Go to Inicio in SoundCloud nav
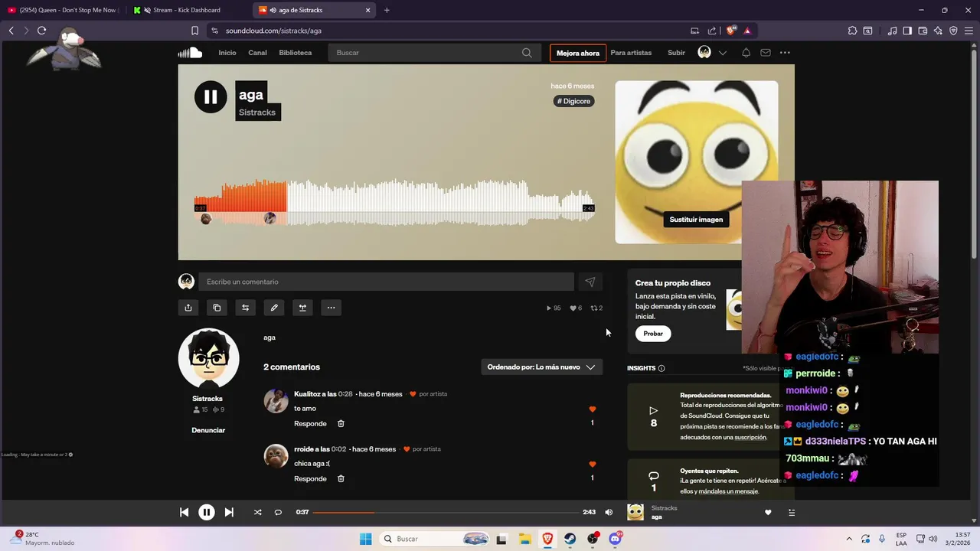Screen dimensions: 980x551 click(227, 53)
